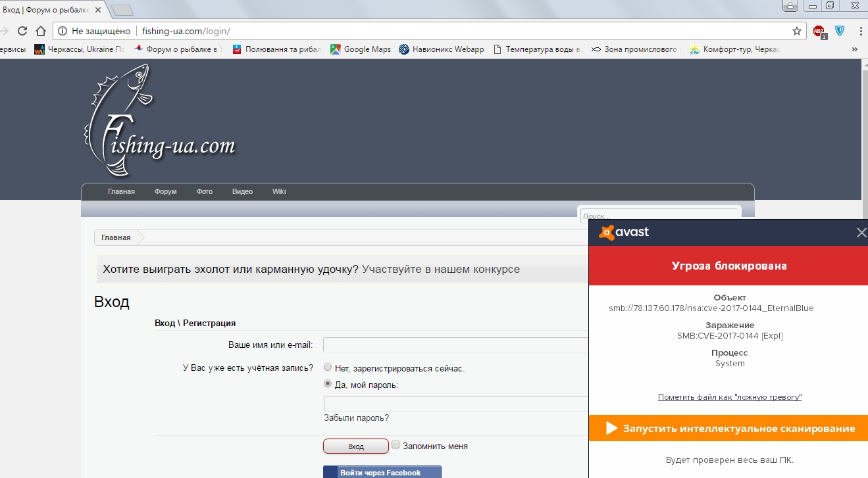The image size is (868, 478).
Task: Click the home page icon
Action: [x=41, y=31]
